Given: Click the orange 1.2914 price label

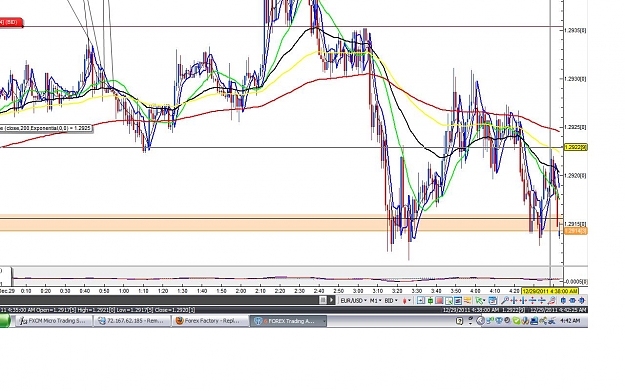Looking at the screenshot, I should click(x=576, y=231).
